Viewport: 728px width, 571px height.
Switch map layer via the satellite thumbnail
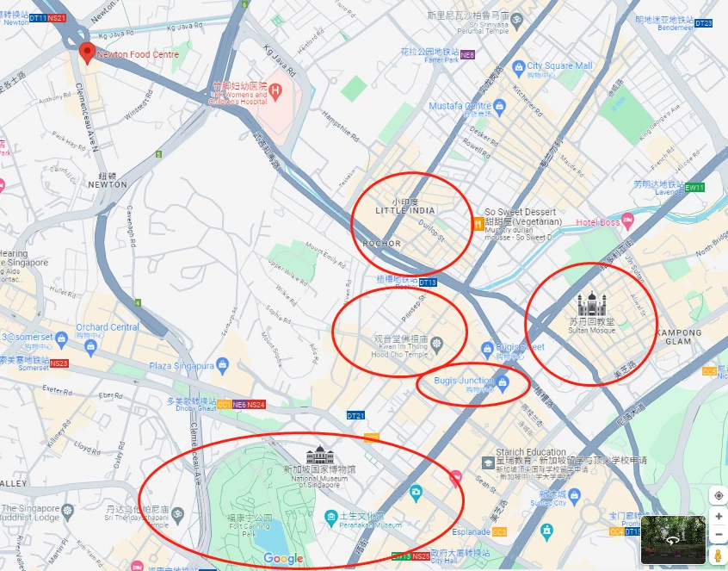click(x=673, y=540)
